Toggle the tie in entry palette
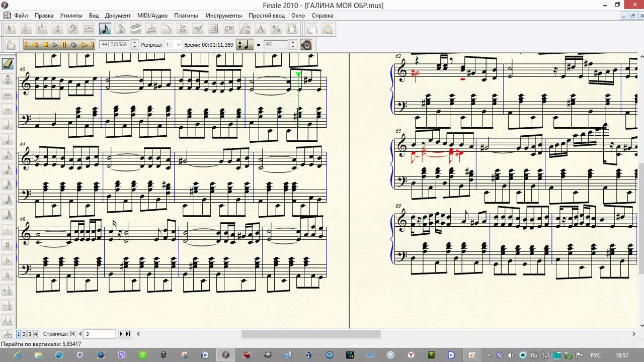The width and height of the screenshot is (644, 362). (8, 320)
